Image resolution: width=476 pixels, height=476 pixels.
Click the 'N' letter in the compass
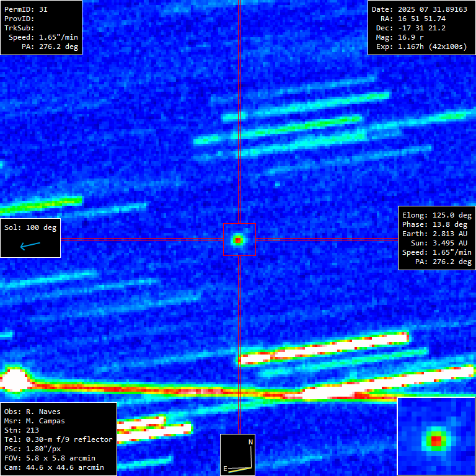(251, 442)
